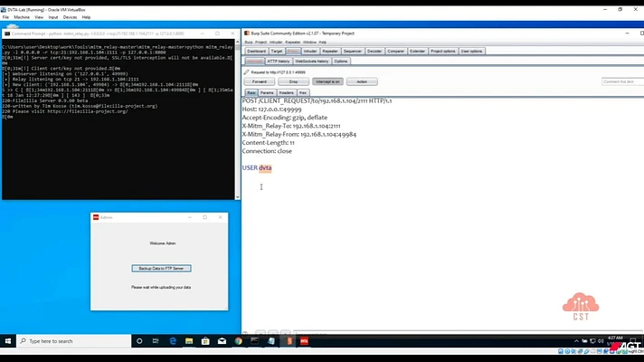
Task: Open the network icon in system tray
Action: 592,341
